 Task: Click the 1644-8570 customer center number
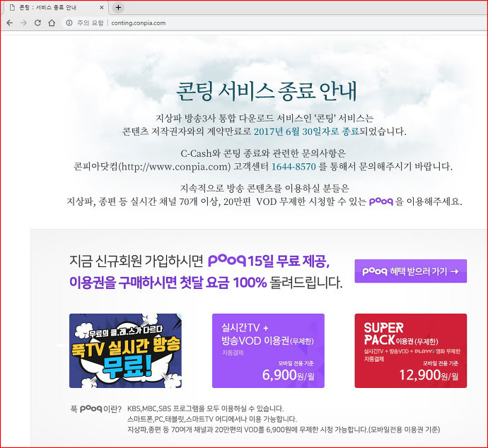[x=294, y=167]
